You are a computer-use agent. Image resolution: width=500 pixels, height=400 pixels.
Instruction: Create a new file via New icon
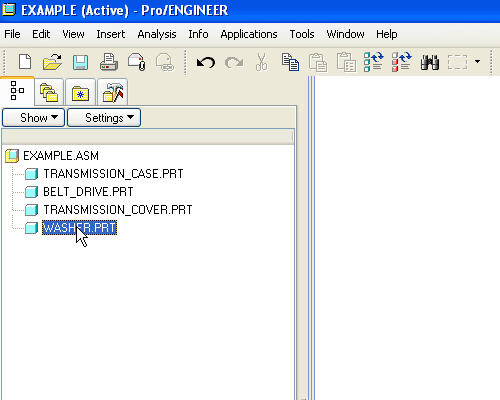[x=25, y=62]
